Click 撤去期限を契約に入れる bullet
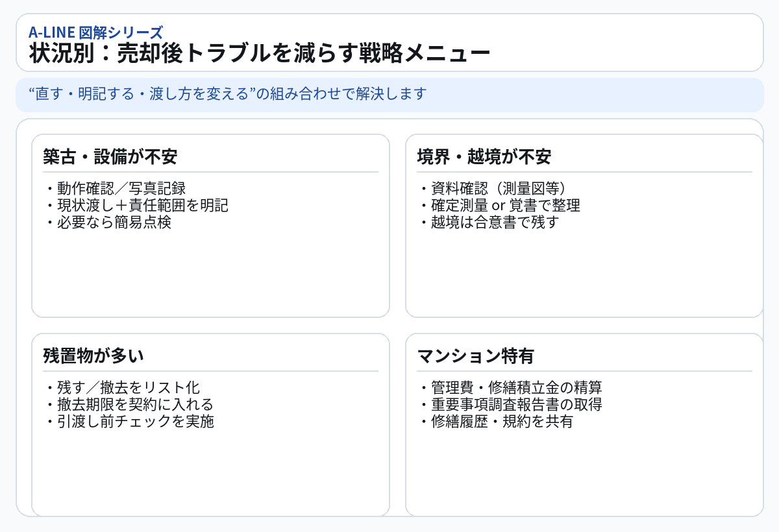This screenshot has height=532, width=779. coord(129,405)
